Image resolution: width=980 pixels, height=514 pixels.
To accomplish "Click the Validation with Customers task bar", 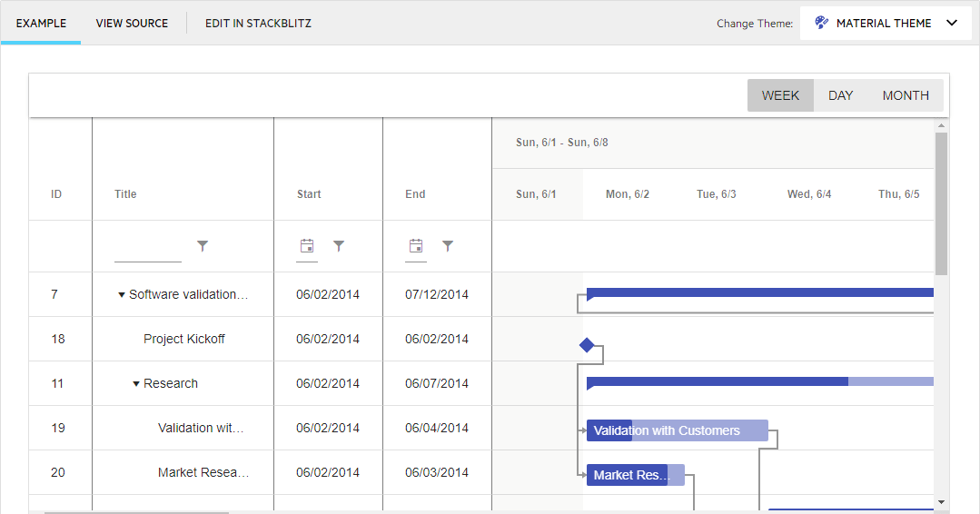I will pos(677,430).
